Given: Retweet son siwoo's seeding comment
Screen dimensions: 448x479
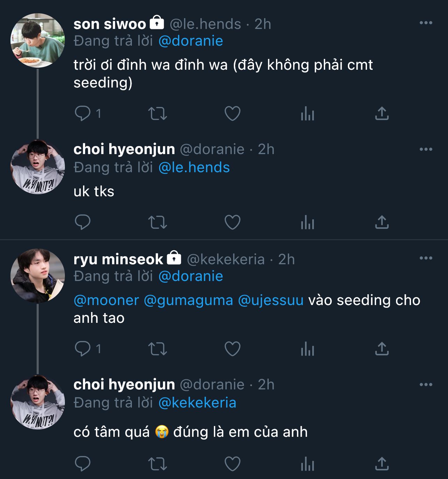Looking at the screenshot, I should (158, 114).
